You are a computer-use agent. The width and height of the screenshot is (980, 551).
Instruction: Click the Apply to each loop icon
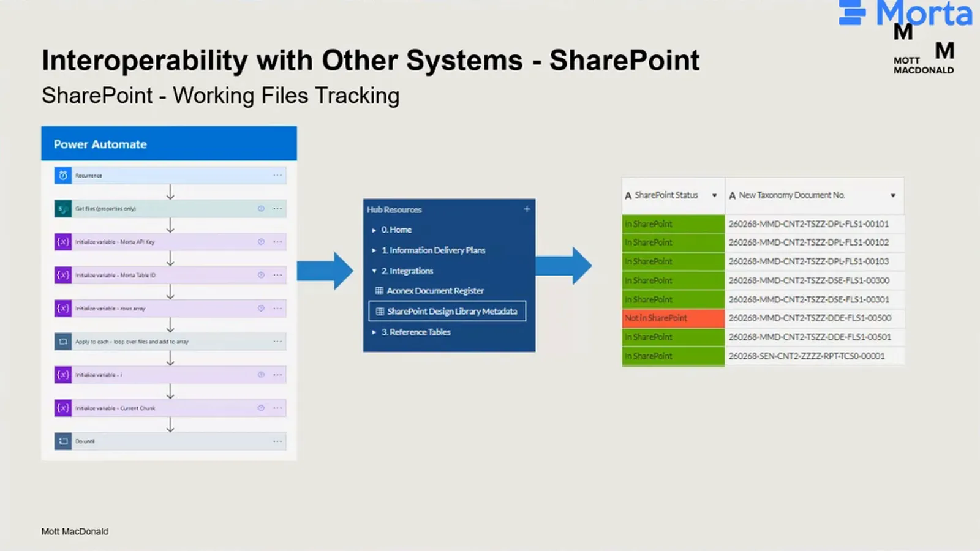tap(63, 342)
